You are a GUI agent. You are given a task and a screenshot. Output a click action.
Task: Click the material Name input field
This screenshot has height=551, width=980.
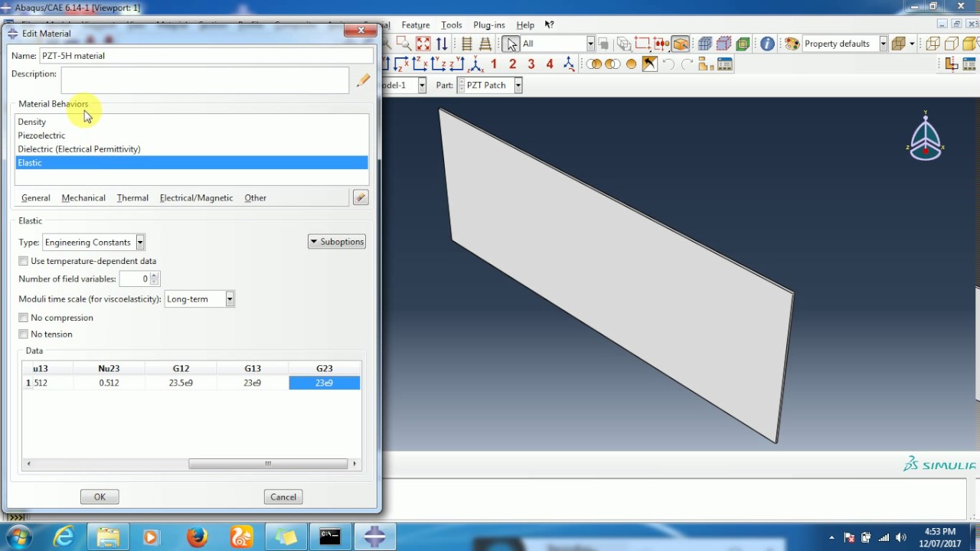[x=207, y=56]
